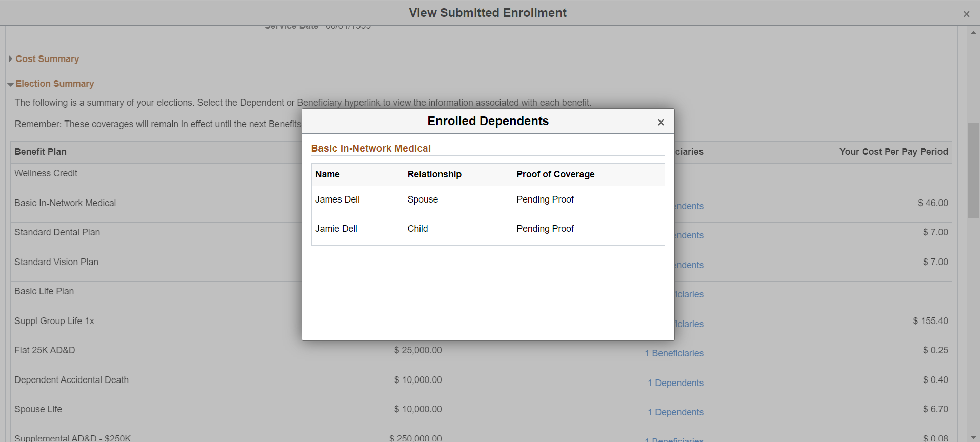Expand the Cost Summary section
This screenshot has width=980, height=442.
[x=47, y=59]
